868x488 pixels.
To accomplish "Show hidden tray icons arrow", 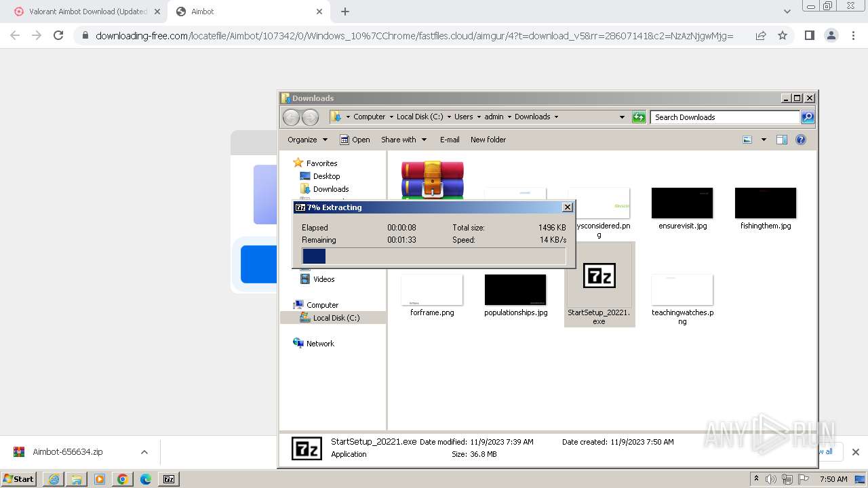I will (x=756, y=479).
